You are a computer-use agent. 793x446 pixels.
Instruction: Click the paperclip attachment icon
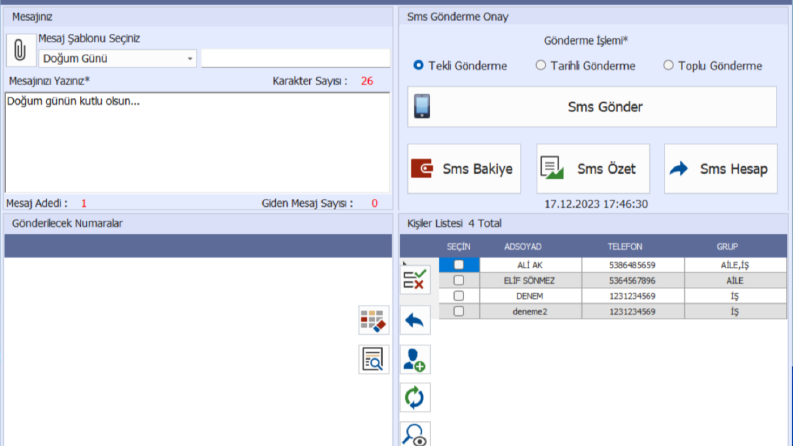pos(20,50)
